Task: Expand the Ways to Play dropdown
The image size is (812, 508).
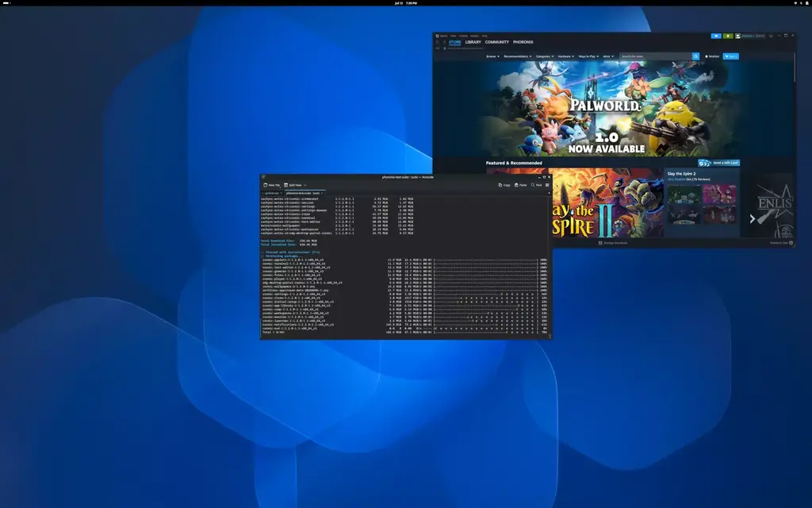Action: pos(589,56)
